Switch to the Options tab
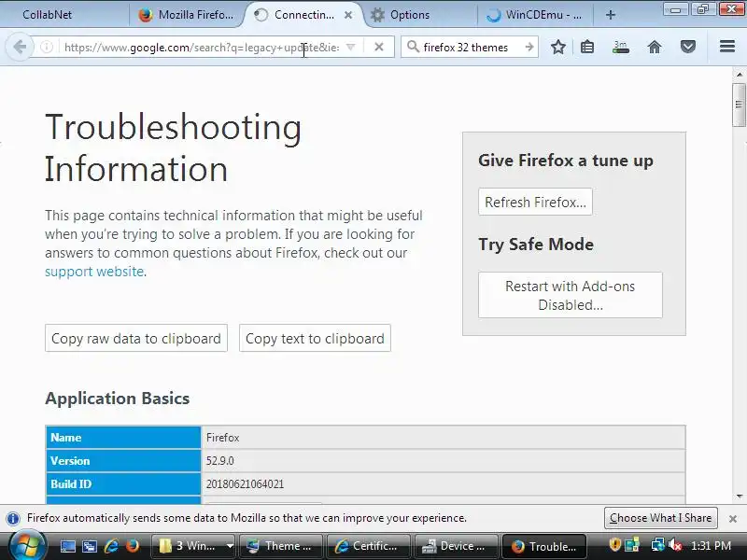Screen dimensions: 747x560 click(x=421, y=15)
